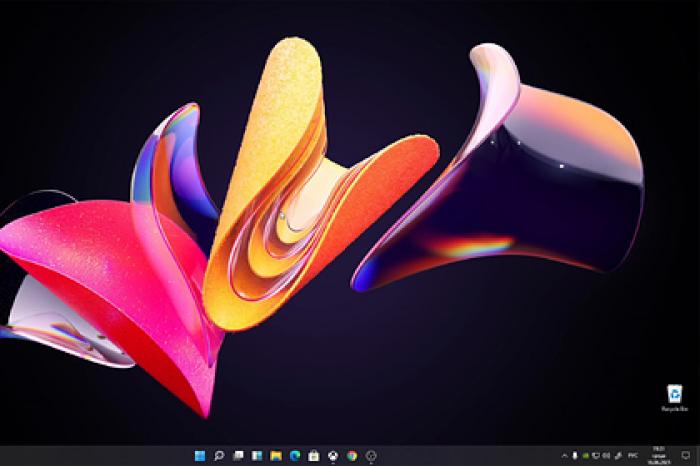The height and width of the screenshot is (466, 700).
Task: Open the Widgets panel
Action: point(257,456)
